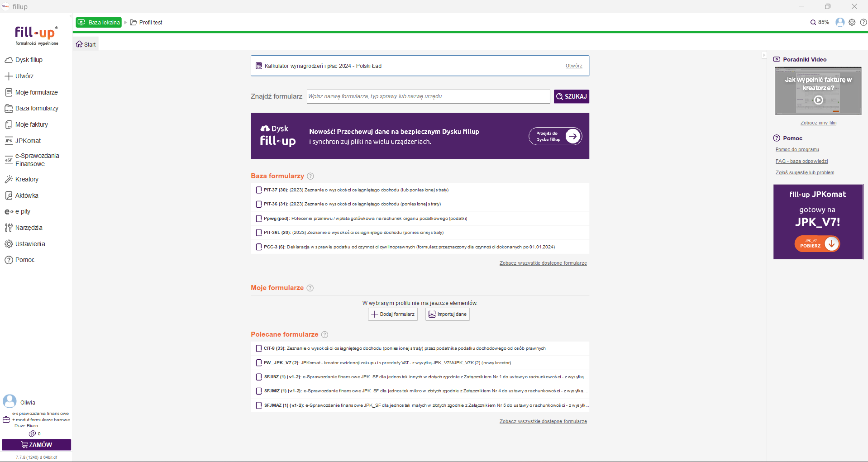The height and width of the screenshot is (462, 868).
Task: Open Baza formularzy in sidebar
Action: [31, 108]
